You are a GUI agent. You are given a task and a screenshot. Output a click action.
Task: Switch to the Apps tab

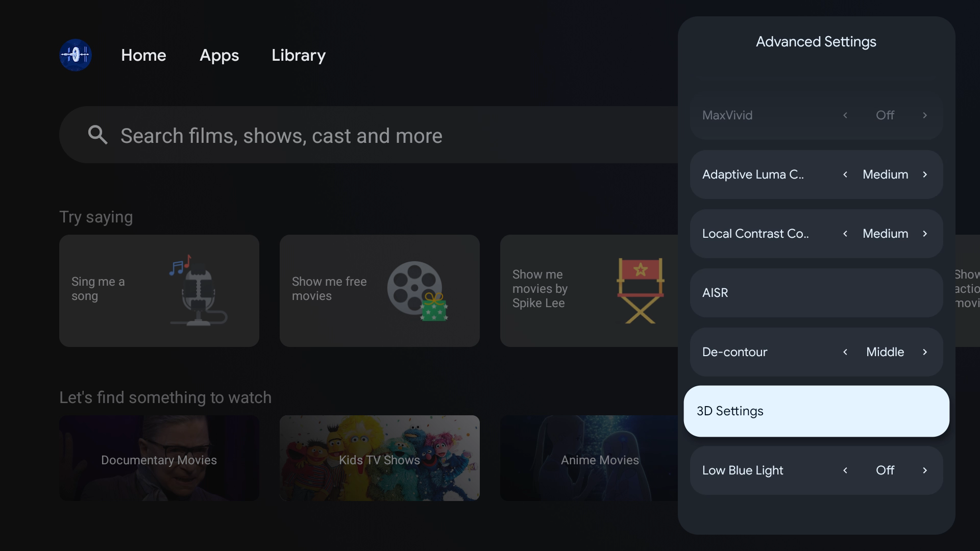[219, 55]
